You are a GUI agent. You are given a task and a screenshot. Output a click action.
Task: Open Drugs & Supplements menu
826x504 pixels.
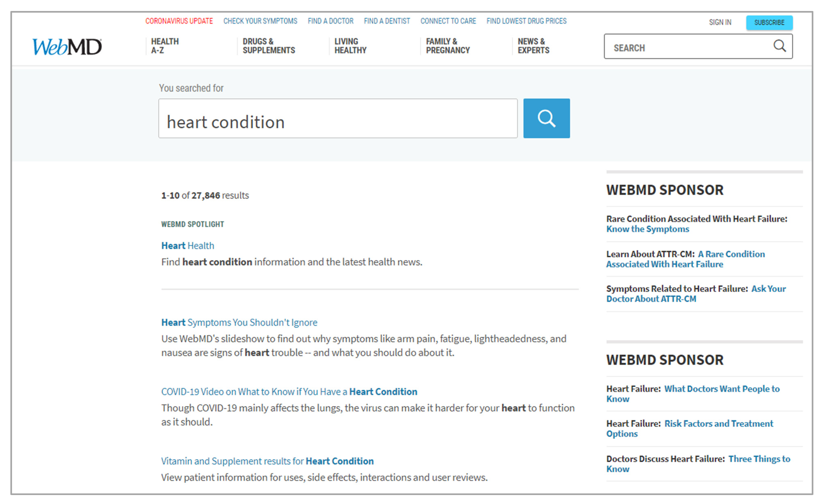pos(269,46)
